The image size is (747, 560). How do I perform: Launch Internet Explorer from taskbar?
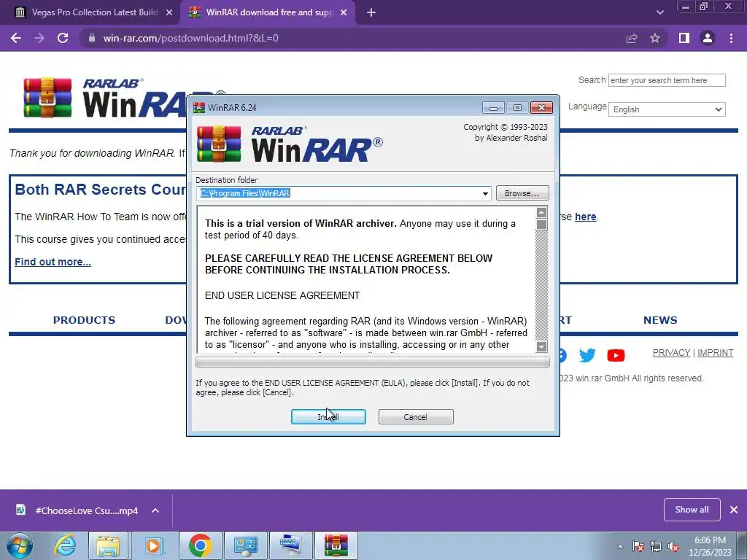click(x=65, y=545)
